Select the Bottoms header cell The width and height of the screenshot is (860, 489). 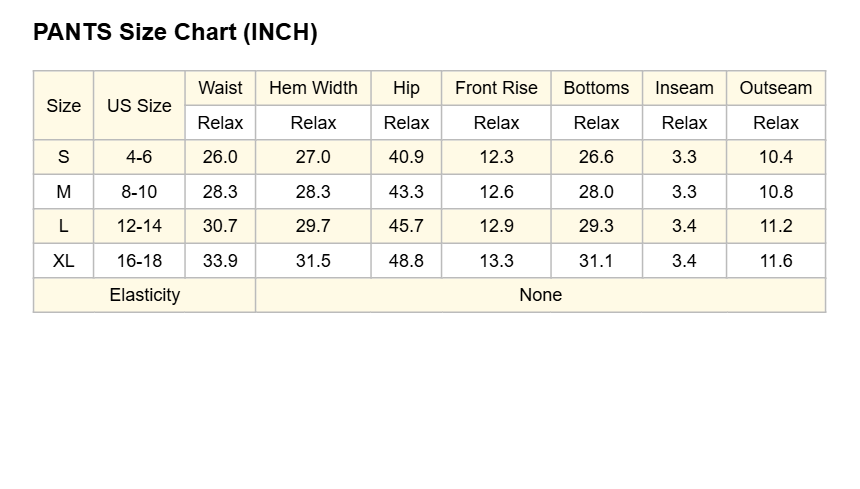coord(596,88)
